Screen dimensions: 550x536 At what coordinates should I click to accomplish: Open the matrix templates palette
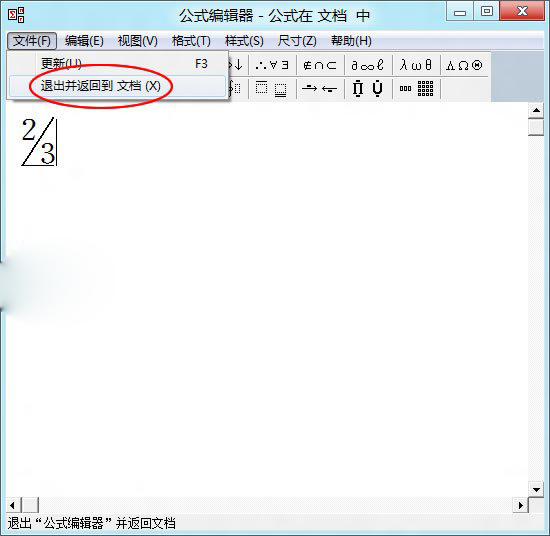pos(416,88)
